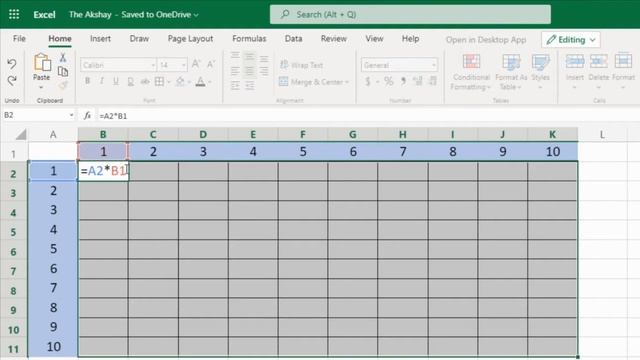Click the Currency dollar format icon
This screenshot has height=360, width=640.
[x=368, y=82]
